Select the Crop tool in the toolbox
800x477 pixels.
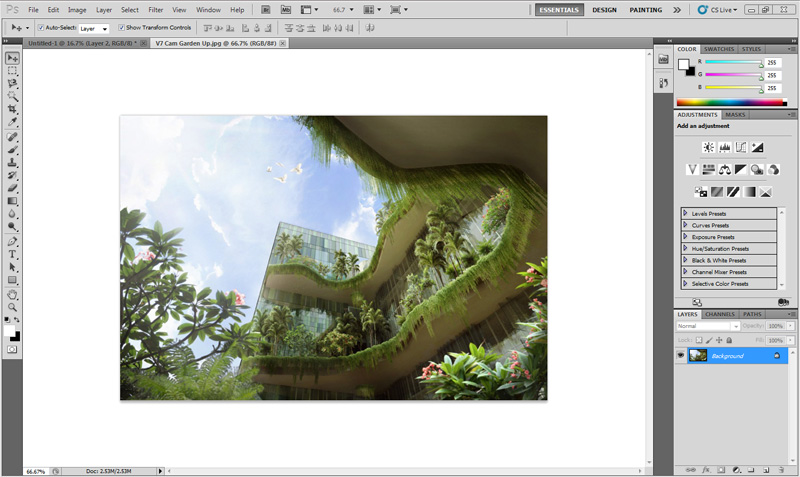tap(12, 109)
